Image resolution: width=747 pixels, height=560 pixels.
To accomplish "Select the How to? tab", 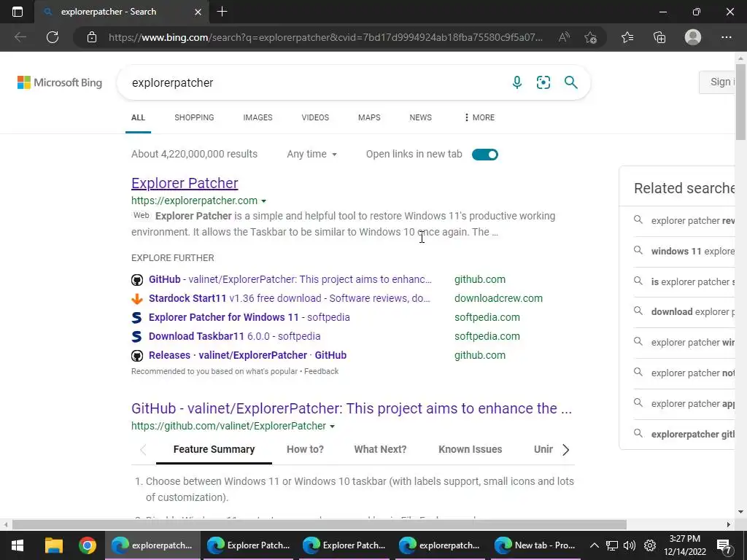I will click(306, 449).
